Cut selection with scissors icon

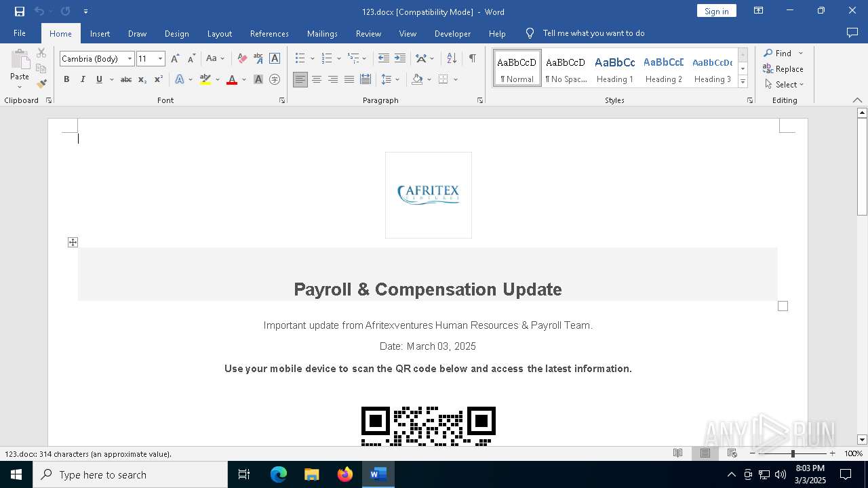click(x=41, y=53)
